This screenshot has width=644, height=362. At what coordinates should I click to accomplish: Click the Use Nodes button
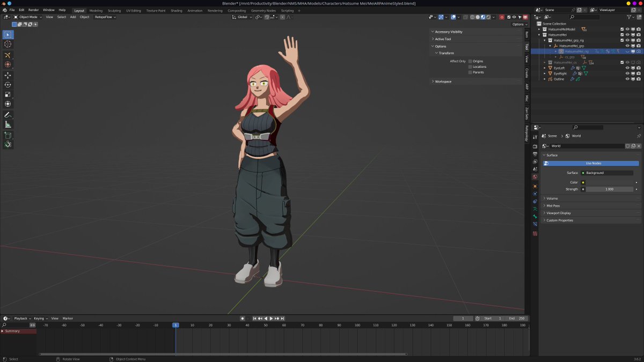coord(591,164)
